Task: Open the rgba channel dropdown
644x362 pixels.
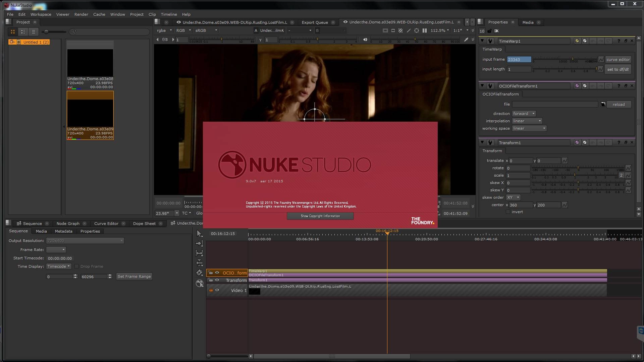Action: click(164, 31)
